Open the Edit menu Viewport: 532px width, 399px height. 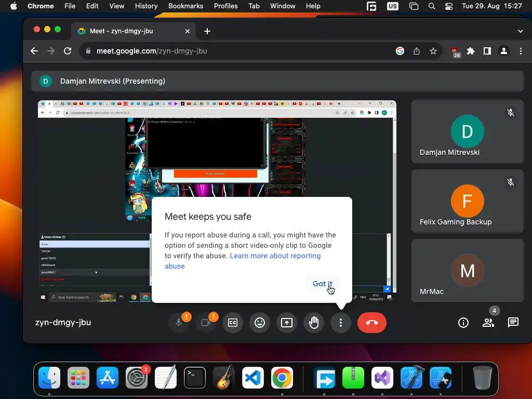92,6
